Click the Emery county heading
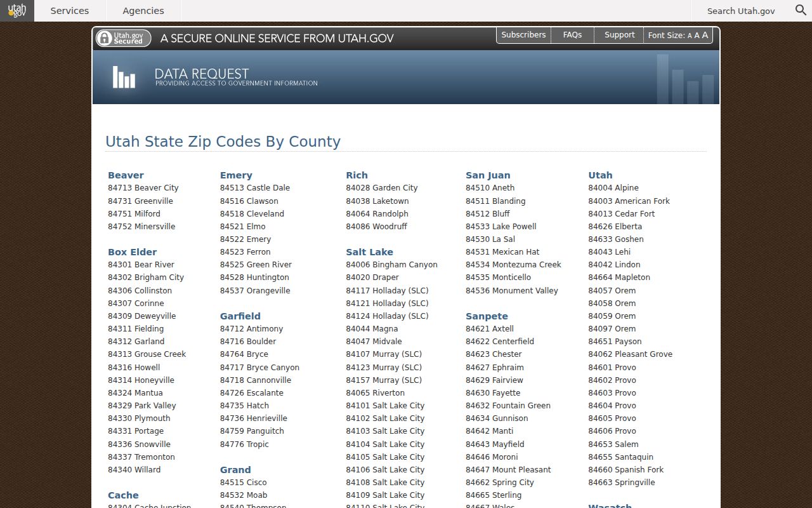This screenshot has height=508, width=812. click(236, 175)
